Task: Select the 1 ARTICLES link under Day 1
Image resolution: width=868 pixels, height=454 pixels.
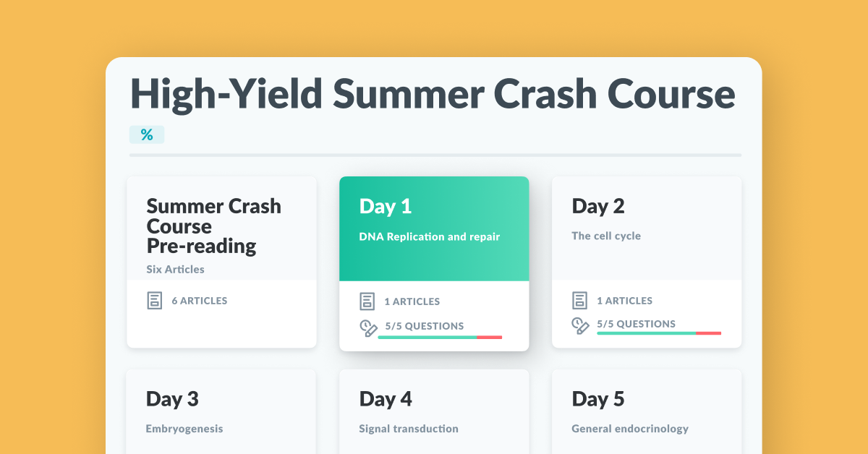Action: (x=412, y=301)
